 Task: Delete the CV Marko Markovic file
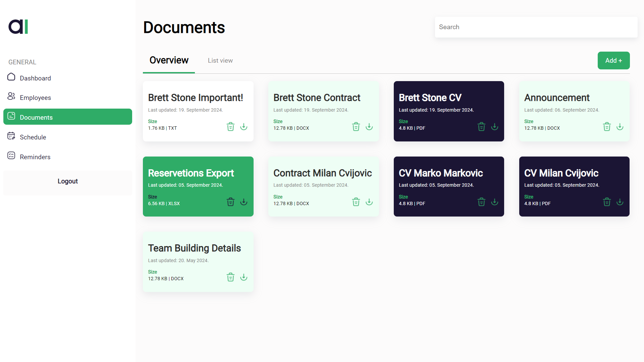pyautogui.click(x=481, y=202)
